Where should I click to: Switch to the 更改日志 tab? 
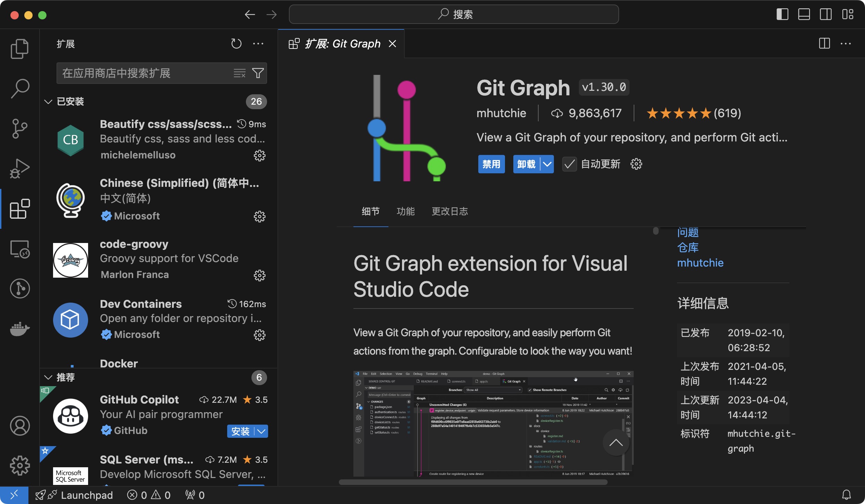[449, 211]
